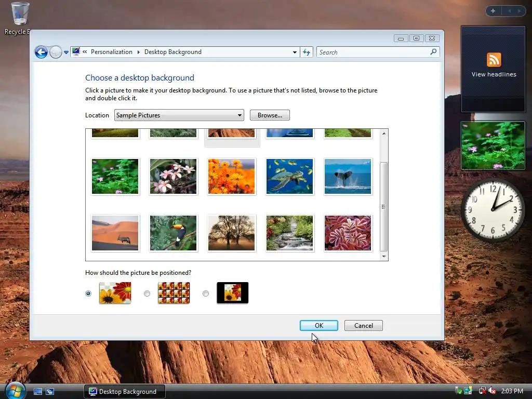Screen dimensions: 532x399
Task: Click the slideshow gadget flower picture
Action: [x=493, y=145]
